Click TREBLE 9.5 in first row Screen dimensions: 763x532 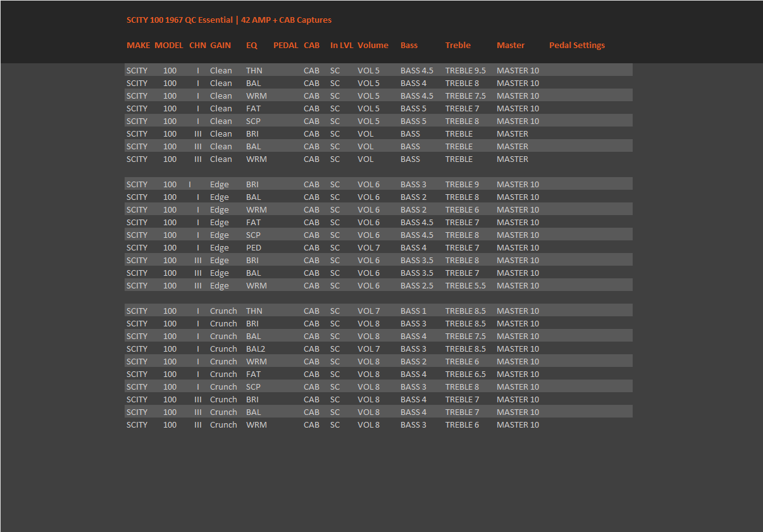point(466,70)
